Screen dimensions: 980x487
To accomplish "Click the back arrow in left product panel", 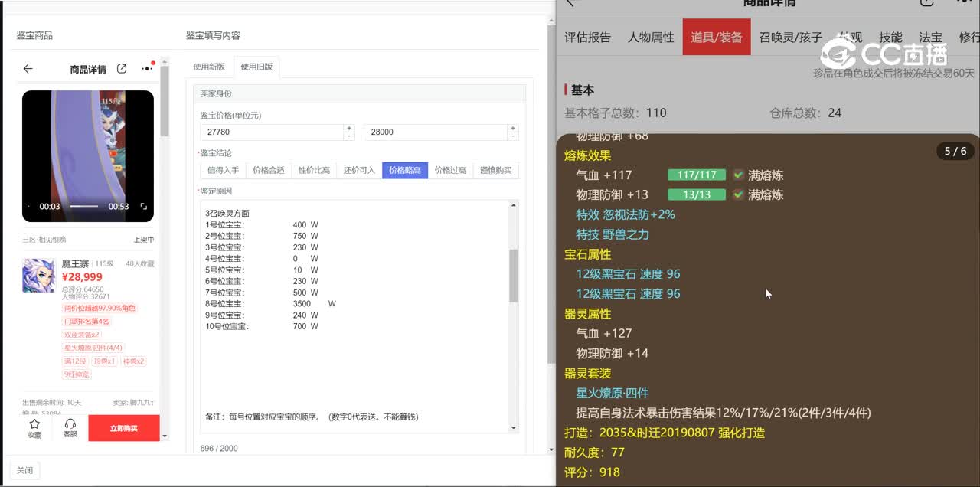I will pos(28,69).
